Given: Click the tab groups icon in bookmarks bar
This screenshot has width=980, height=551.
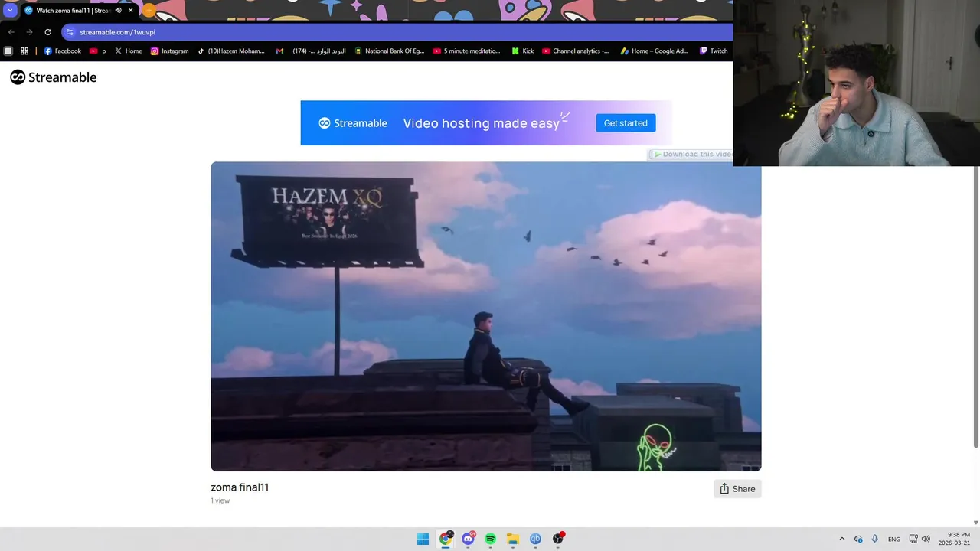Looking at the screenshot, I should coord(8,51).
